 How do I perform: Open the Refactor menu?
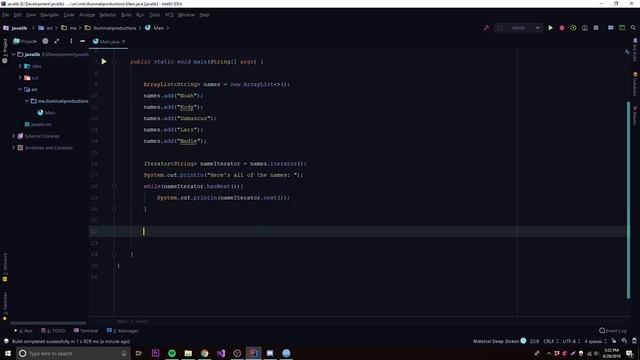tap(108, 15)
